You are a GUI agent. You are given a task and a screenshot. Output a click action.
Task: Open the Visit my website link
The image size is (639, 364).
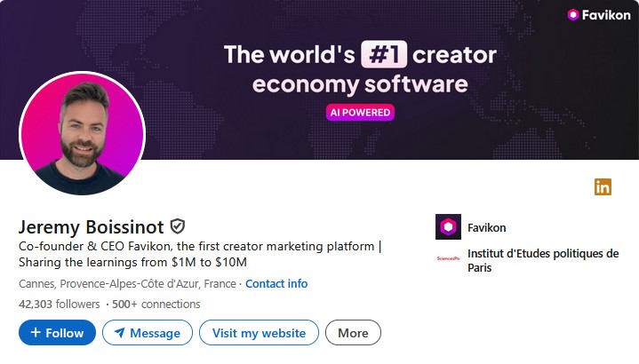tap(259, 333)
